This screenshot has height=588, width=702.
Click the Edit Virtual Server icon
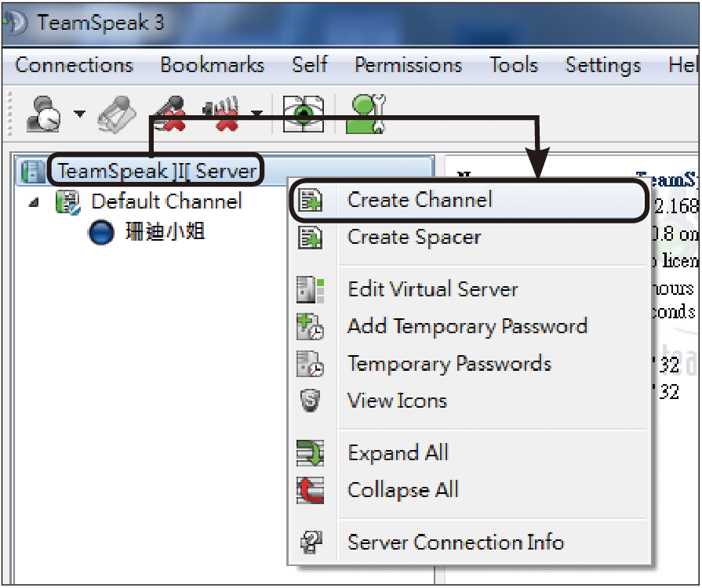(x=311, y=289)
